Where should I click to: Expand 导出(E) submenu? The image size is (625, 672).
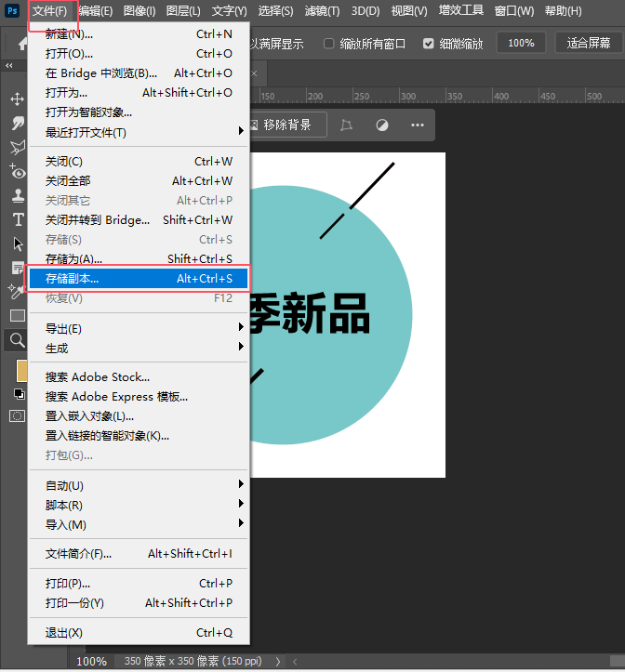[139, 329]
